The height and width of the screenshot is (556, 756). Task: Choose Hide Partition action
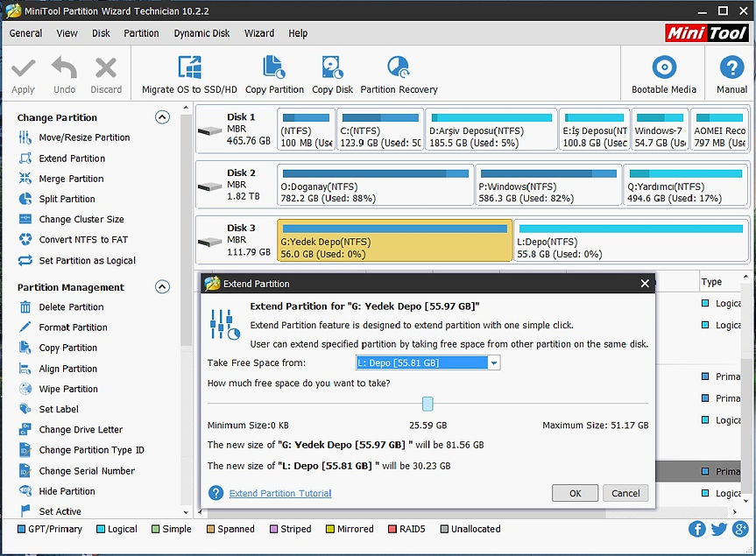coord(57,491)
